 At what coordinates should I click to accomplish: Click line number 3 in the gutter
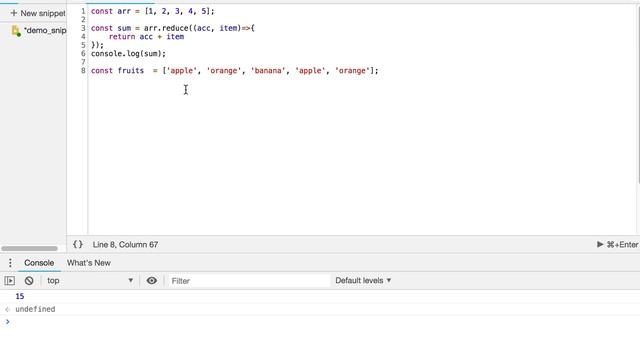coord(83,28)
